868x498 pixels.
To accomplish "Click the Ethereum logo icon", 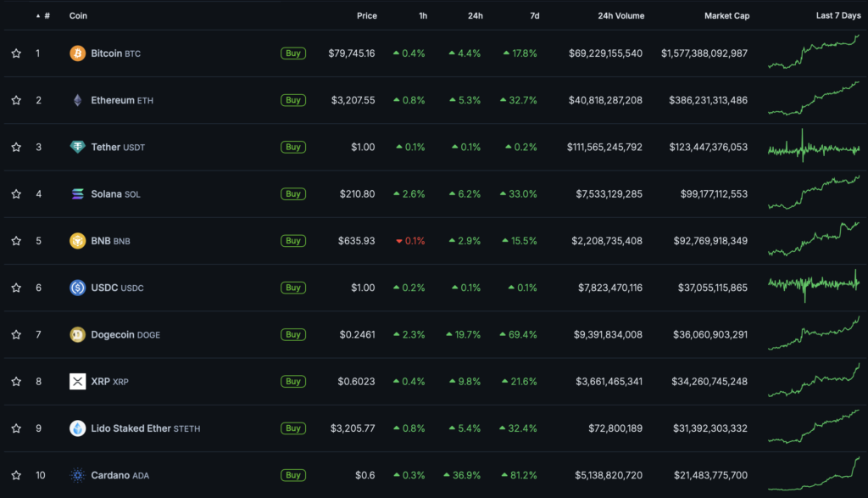I will (77, 100).
